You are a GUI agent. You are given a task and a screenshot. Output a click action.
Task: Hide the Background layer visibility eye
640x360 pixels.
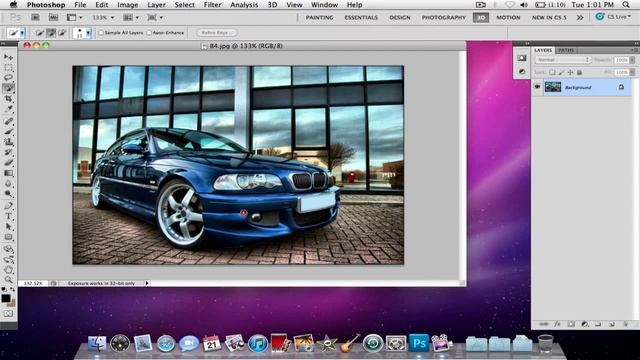(537, 87)
